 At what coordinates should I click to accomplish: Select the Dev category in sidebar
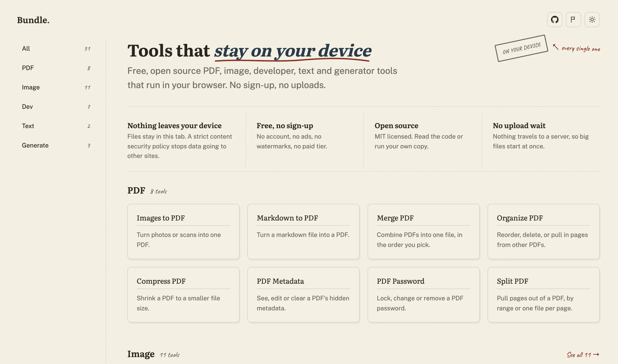(x=56, y=107)
